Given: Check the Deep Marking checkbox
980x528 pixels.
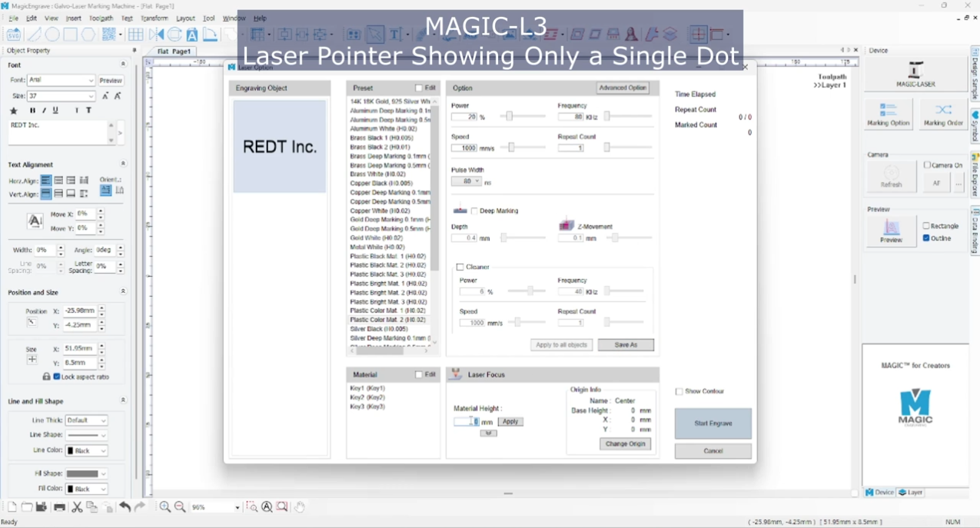Looking at the screenshot, I should click(x=474, y=211).
